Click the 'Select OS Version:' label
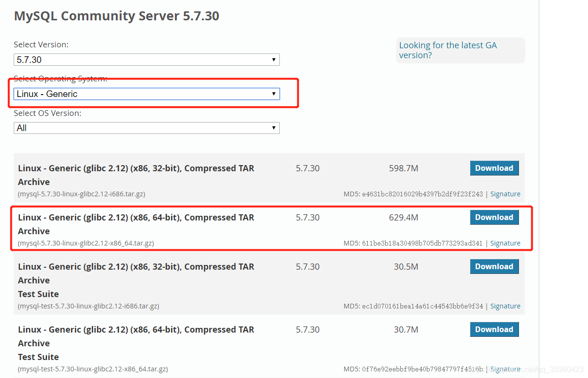 (47, 113)
